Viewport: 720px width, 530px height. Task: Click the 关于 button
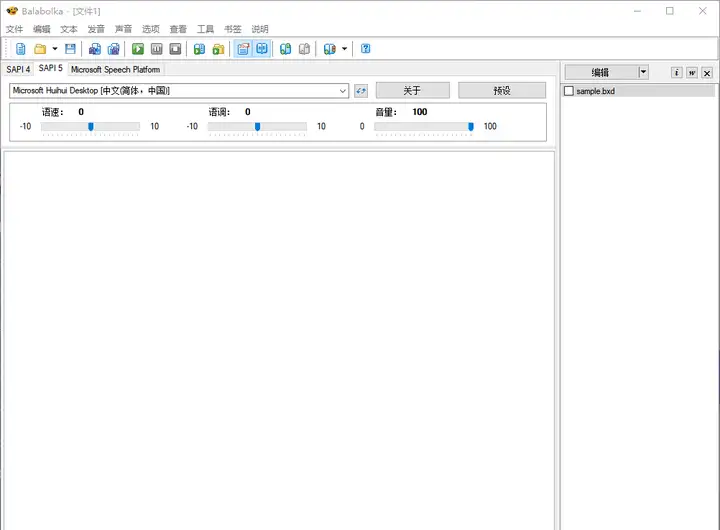pyautogui.click(x=412, y=90)
